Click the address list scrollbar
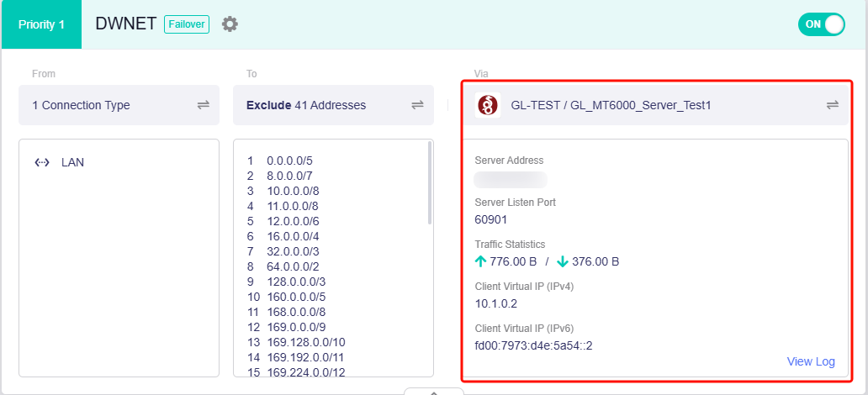 pos(431,183)
